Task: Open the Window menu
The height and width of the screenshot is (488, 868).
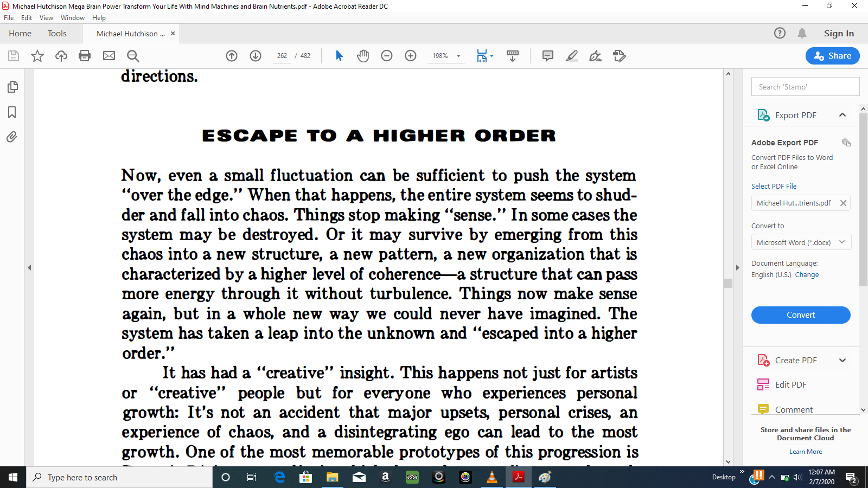Action: pyautogui.click(x=73, y=18)
